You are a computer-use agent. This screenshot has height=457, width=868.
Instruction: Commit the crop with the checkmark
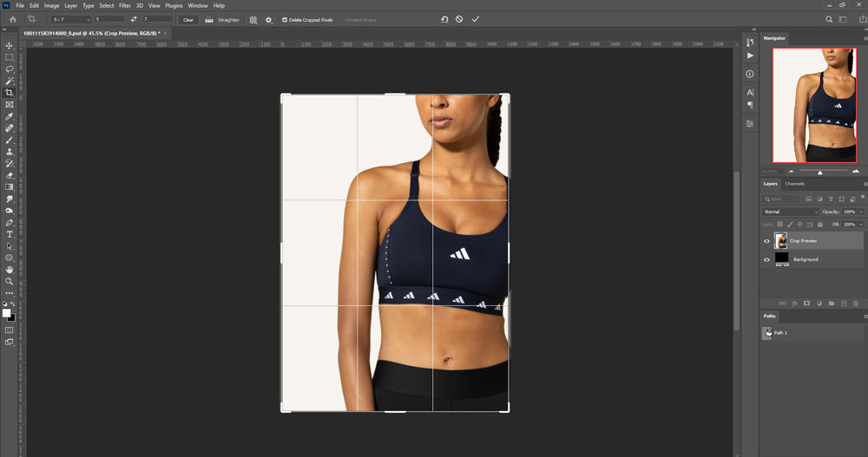(476, 19)
